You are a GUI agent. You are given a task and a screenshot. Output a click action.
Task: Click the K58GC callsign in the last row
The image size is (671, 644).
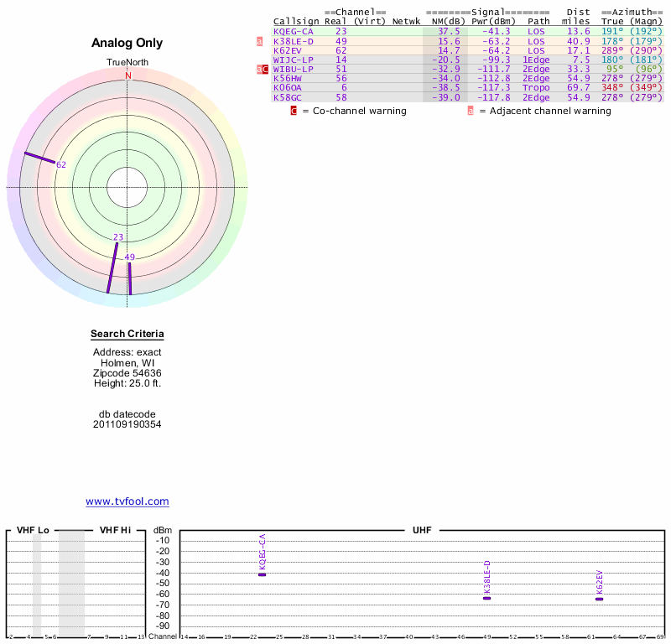(x=288, y=97)
